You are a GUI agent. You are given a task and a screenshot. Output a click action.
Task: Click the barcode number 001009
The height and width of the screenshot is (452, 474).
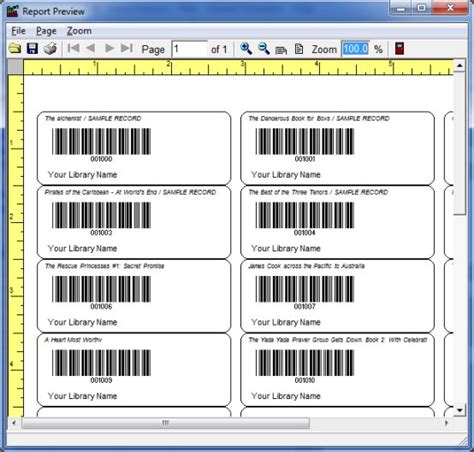coord(101,380)
